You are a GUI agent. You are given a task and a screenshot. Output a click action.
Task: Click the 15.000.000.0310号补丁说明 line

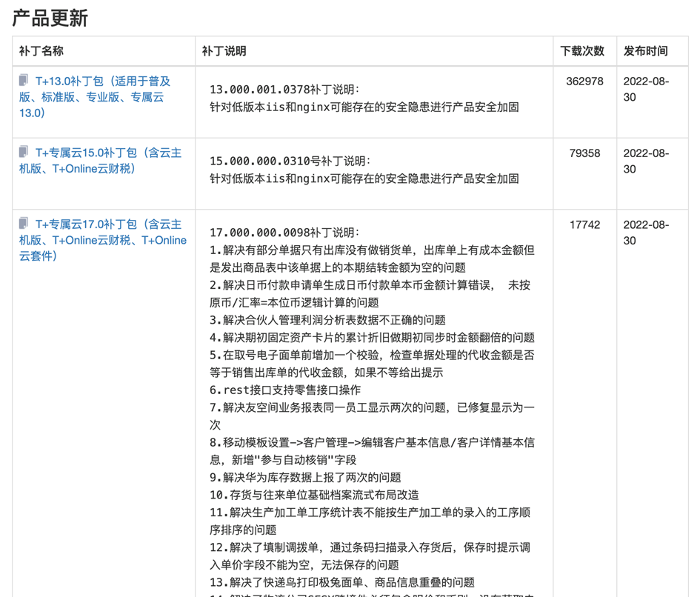point(290,161)
